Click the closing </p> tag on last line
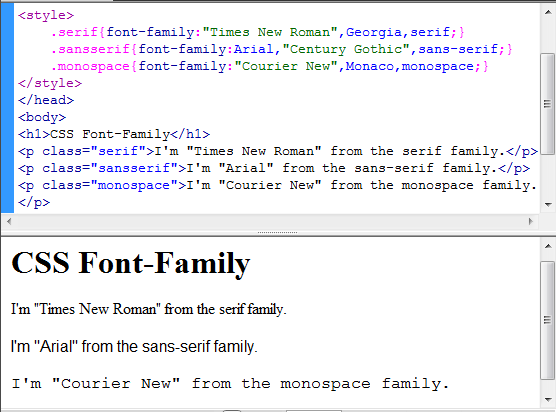Viewport: 556px width, 412px height. 34,202
